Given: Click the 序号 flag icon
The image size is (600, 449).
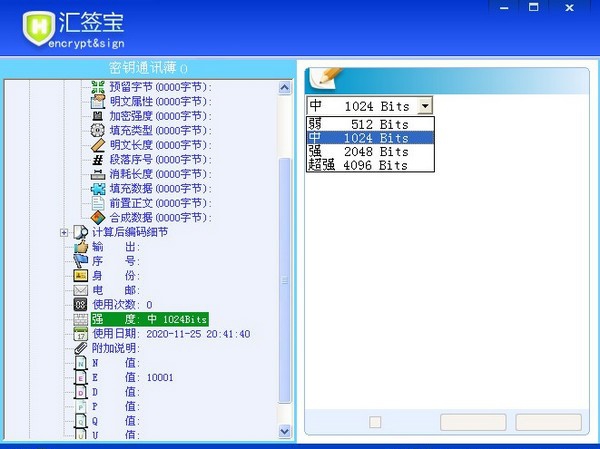Looking at the screenshot, I should tap(80, 261).
